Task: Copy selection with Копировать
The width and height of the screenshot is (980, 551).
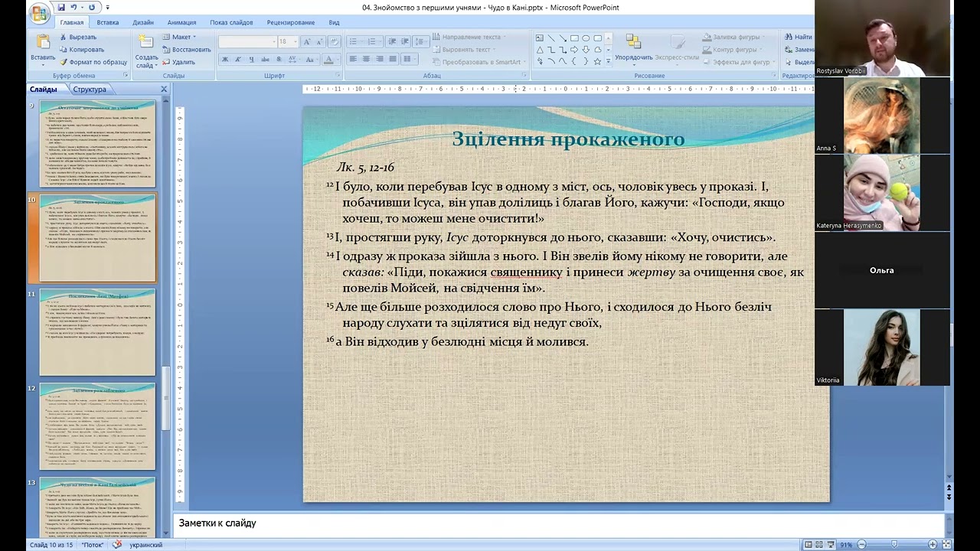Action: (x=81, y=50)
